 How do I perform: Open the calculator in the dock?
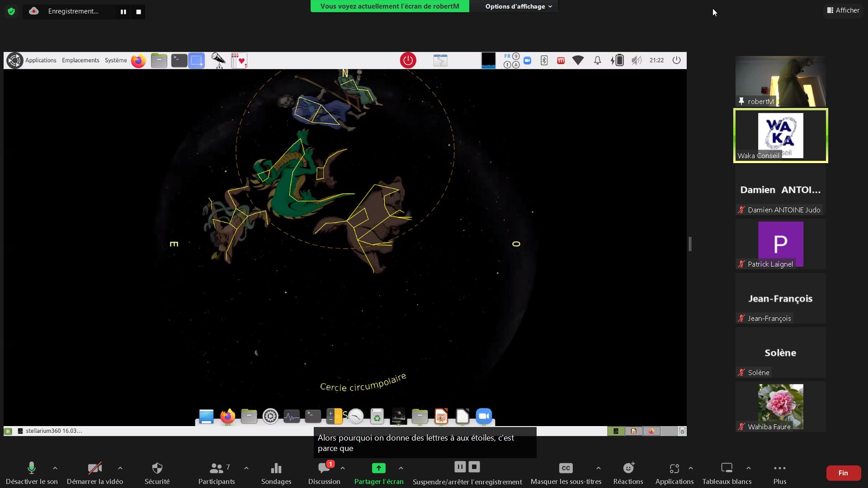pos(335,416)
